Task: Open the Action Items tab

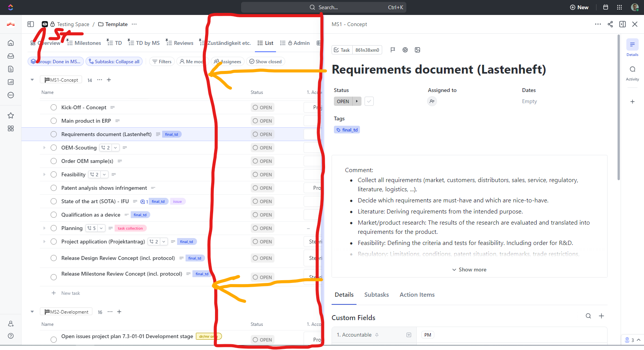Action: pyautogui.click(x=417, y=294)
